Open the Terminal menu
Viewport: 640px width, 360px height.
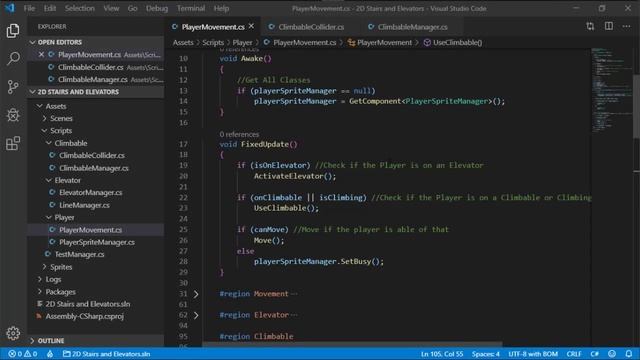point(191,8)
